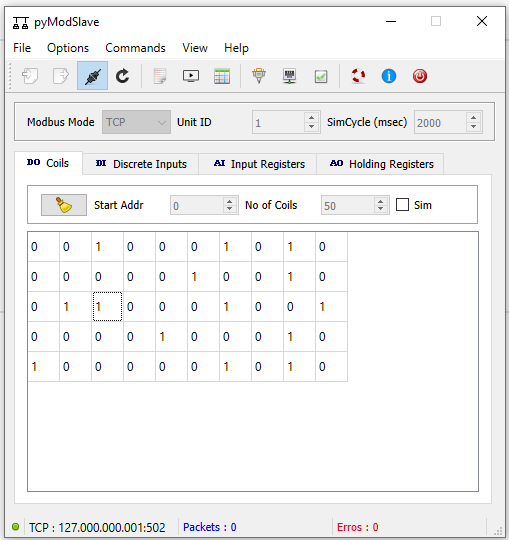509x540 pixels.
Task: Increase No of Coils with up arrow
Action: tap(381, 201)
